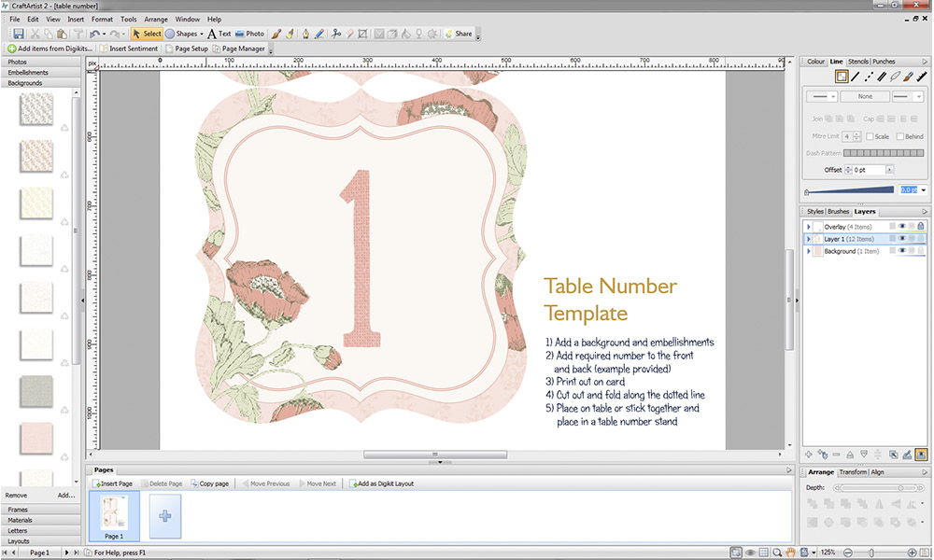
Task: Choose the Photo tool in the toolbar
Action: click(x=249, y=34)
